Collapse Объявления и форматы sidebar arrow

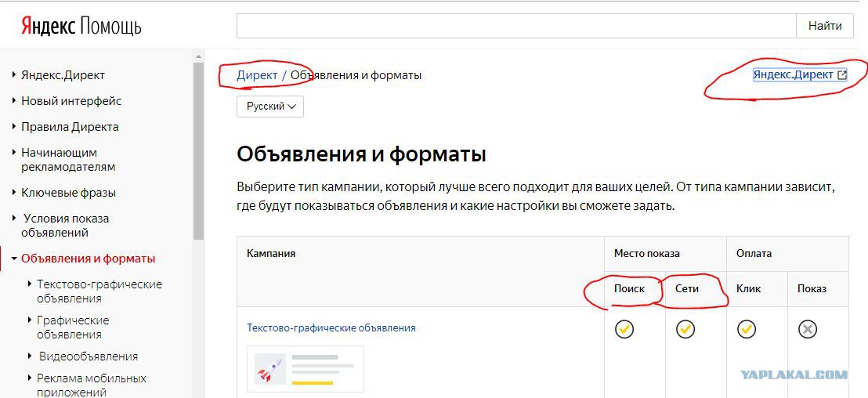(14, 259)
